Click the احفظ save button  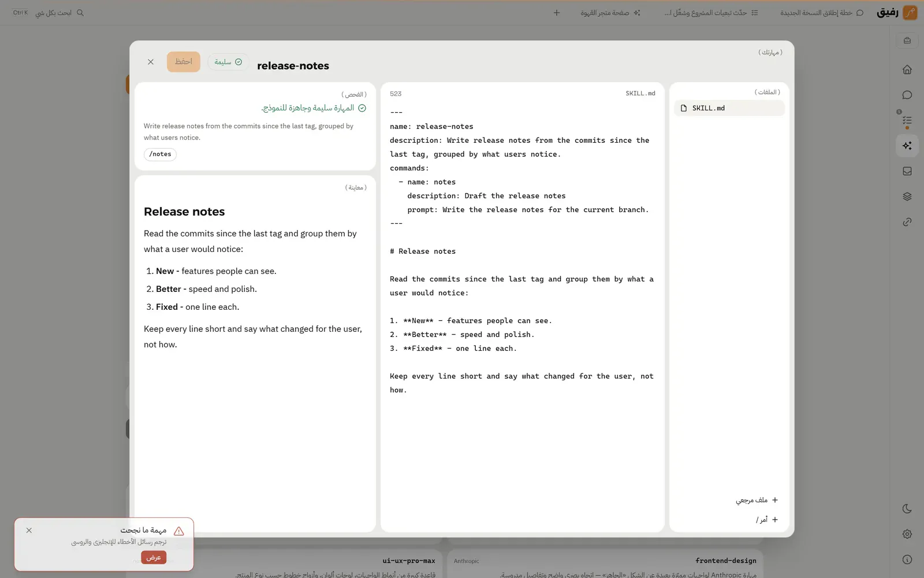184,62
